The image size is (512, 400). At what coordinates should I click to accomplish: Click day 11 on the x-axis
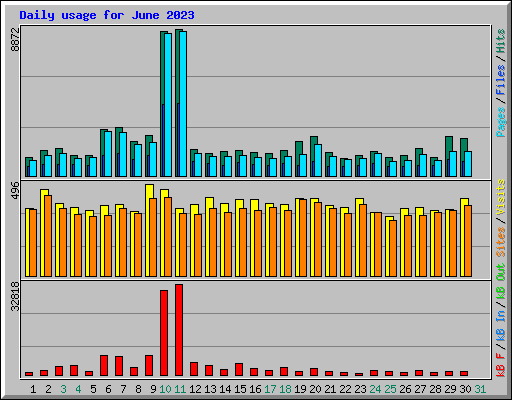[180, 389]
